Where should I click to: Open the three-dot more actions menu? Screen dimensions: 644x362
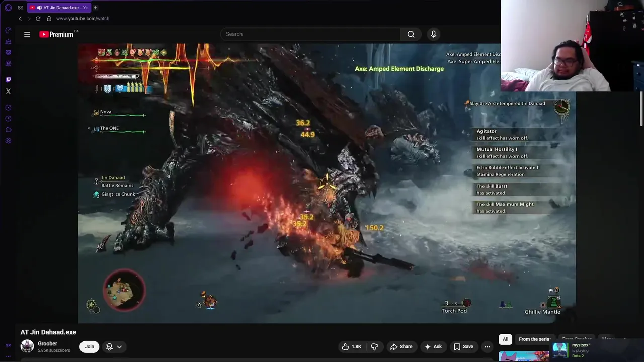point(487,347)
